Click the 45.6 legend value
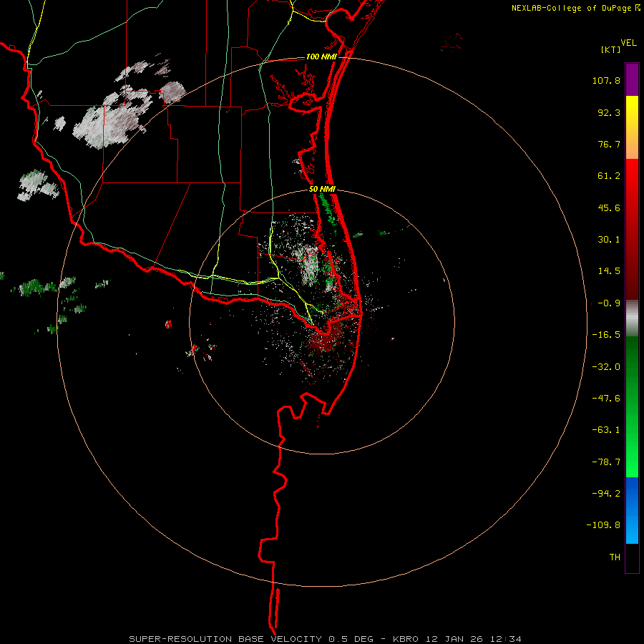 click(x=609, y=208)
